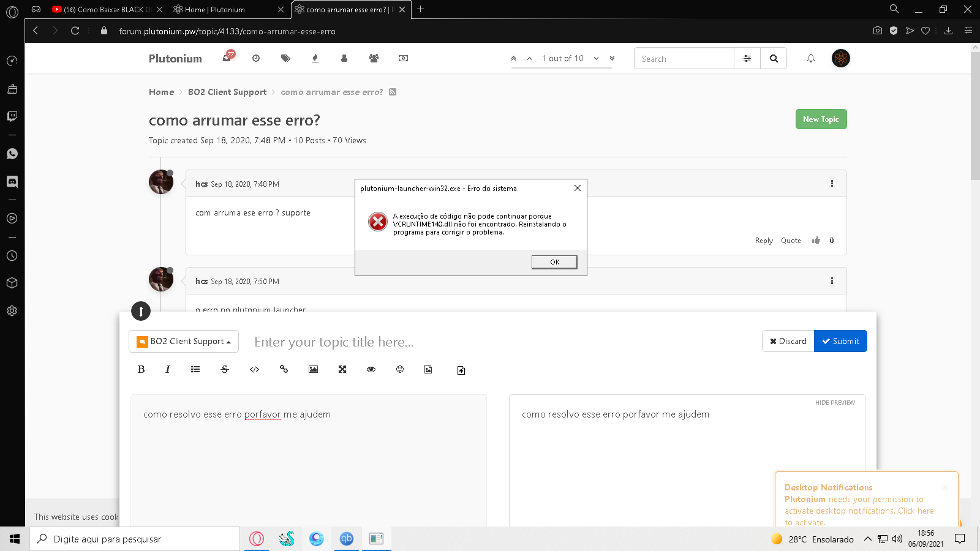Screen dimensions: 980x551
Task: Jump to the first post double-arrow up
Action: click(x=513, y=58)
